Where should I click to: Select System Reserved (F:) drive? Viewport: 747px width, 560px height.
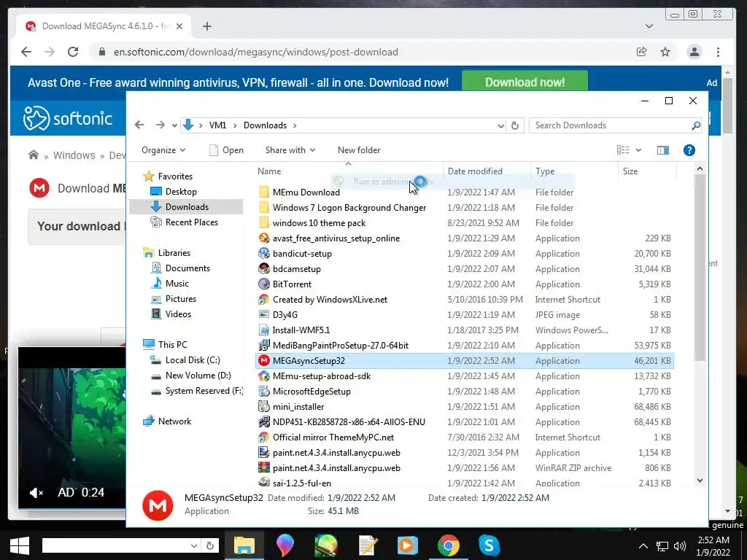pos(204,391)
